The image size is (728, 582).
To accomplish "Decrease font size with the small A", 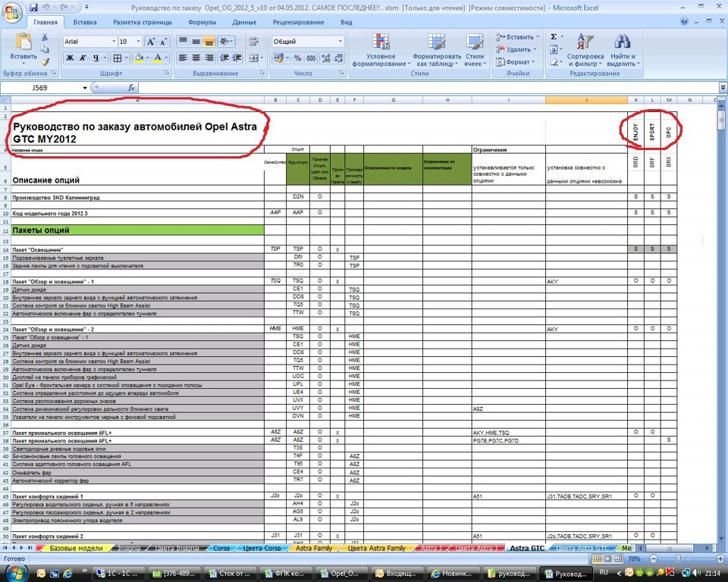I will coord(163,42).
